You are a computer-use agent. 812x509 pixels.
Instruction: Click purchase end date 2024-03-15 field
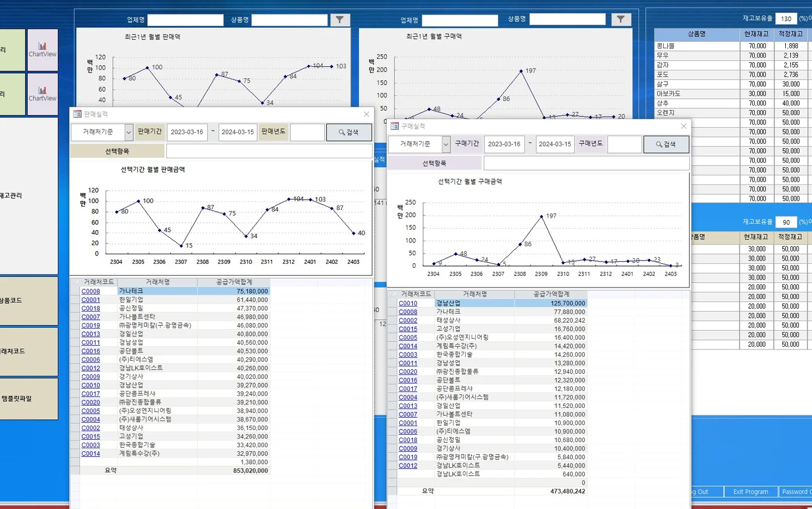[555, 144]
